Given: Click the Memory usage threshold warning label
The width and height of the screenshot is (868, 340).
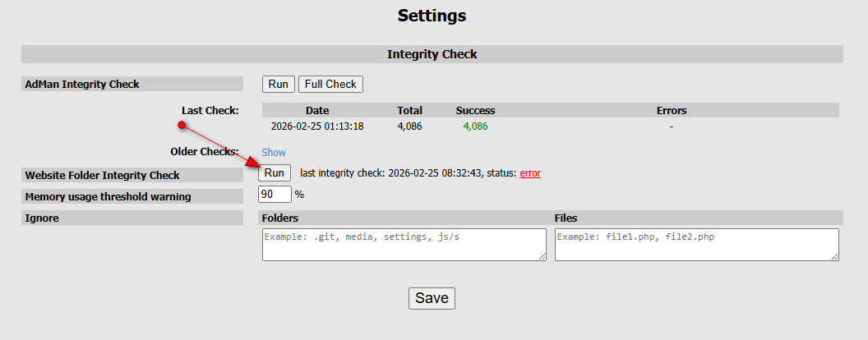Looking at the screenshot, I should 108,196.
